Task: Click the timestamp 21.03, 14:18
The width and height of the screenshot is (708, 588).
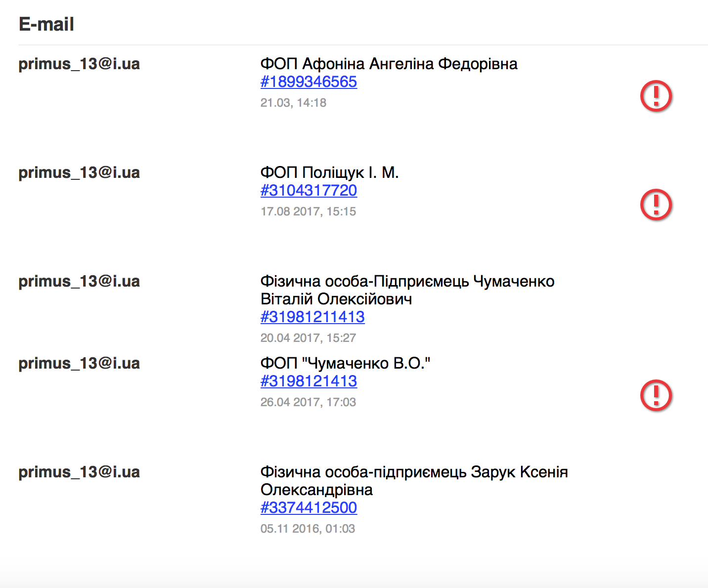Action: 293,103
